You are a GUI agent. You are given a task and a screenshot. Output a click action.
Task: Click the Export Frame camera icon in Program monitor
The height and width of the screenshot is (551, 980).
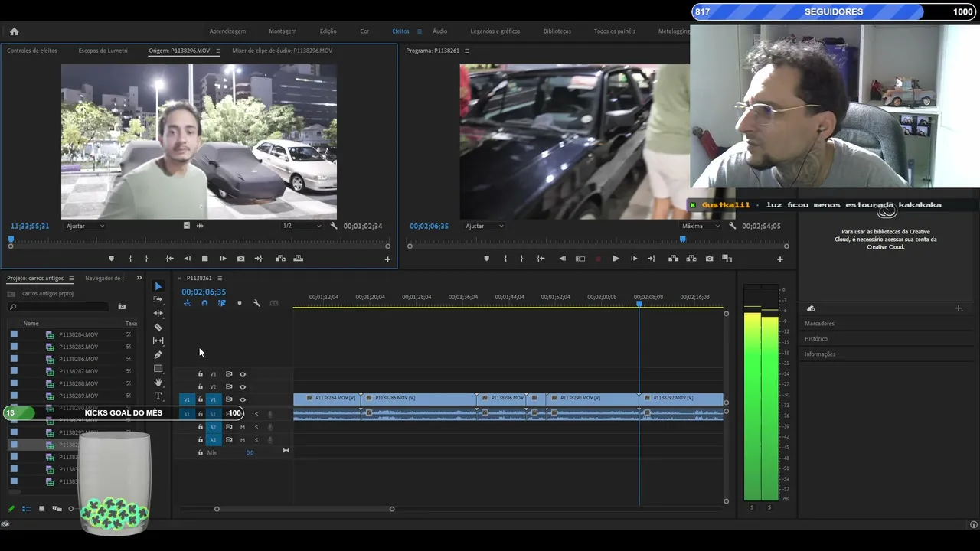click(x=709, y=259)
